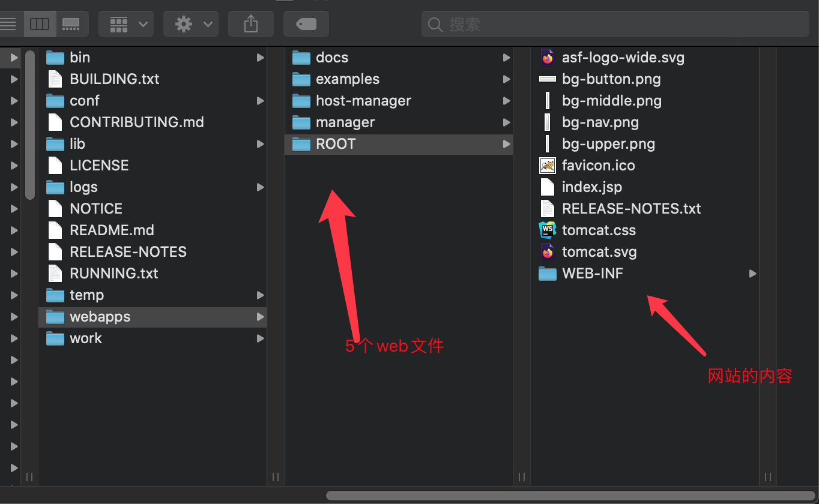Click the Edit Tags toolbar button
Viewport: 819px width, 504px height.
pos(306,24)
